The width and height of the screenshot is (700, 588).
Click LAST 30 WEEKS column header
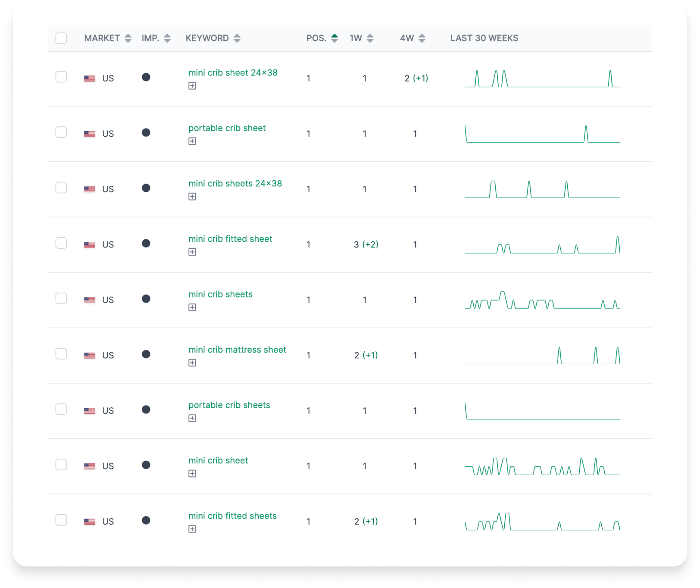(484, 38)
